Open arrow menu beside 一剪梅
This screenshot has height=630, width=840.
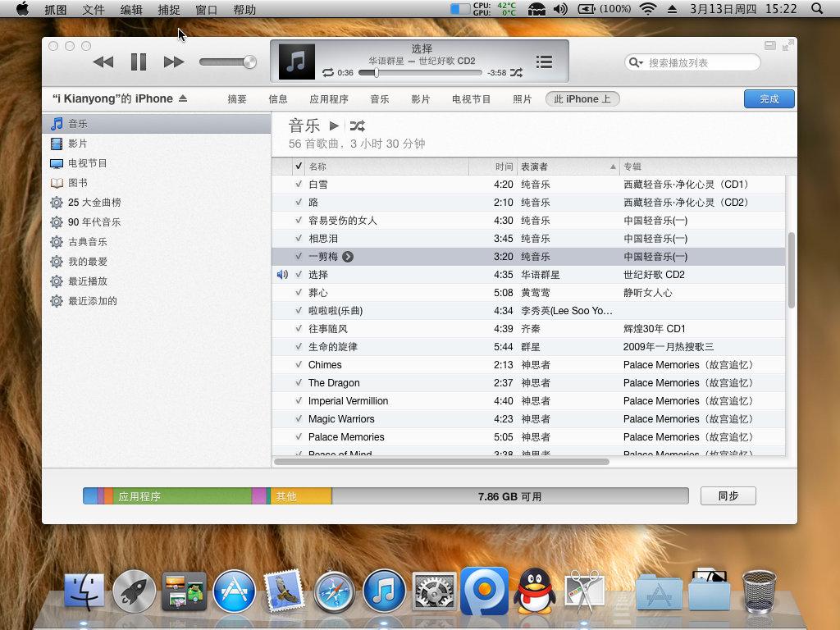click(348, 257)
